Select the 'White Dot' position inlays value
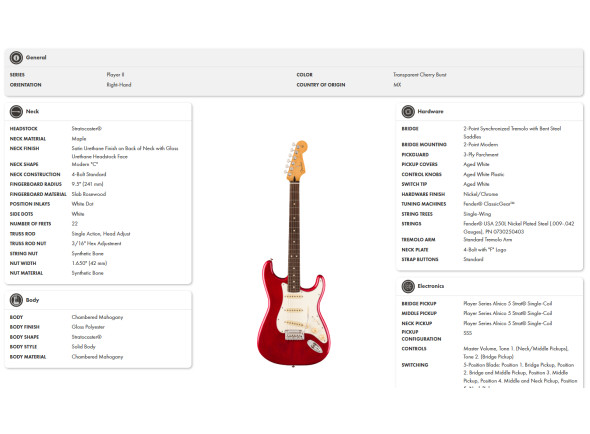 (x=83, y=204)
